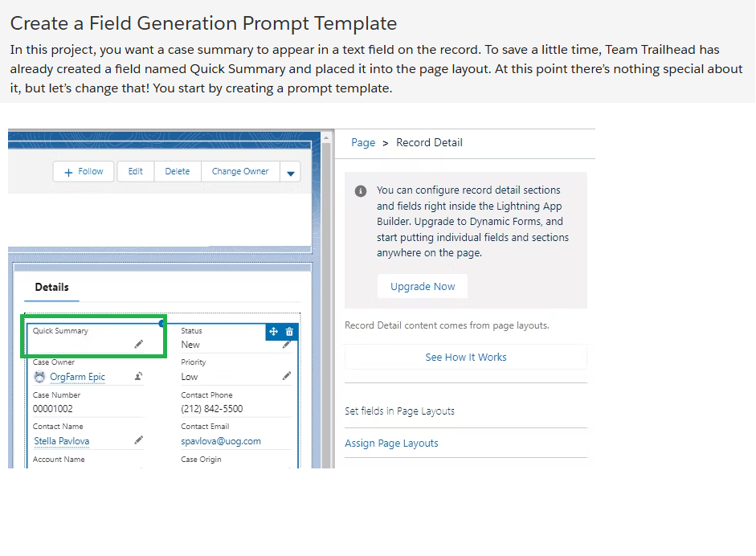
Task: Click the Edit button
Action: point(136,172)
